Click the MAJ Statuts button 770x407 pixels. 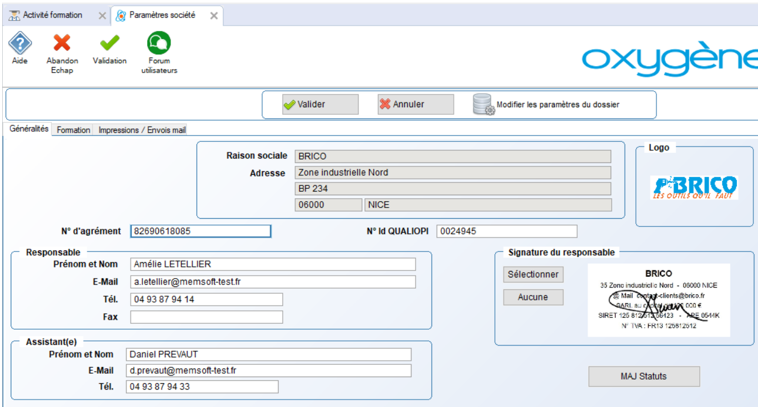pyautogui.click(x=644, y=376)
